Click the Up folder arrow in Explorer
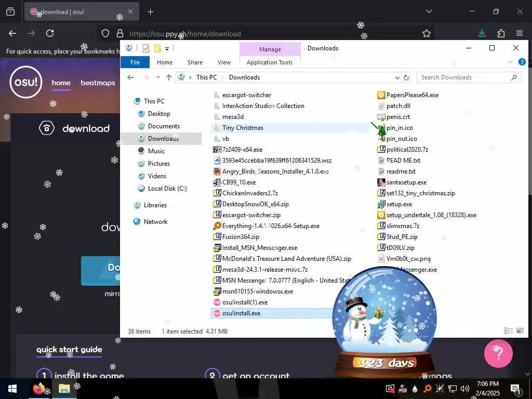This screenshot has width=532, height=399. click(169, 77)
